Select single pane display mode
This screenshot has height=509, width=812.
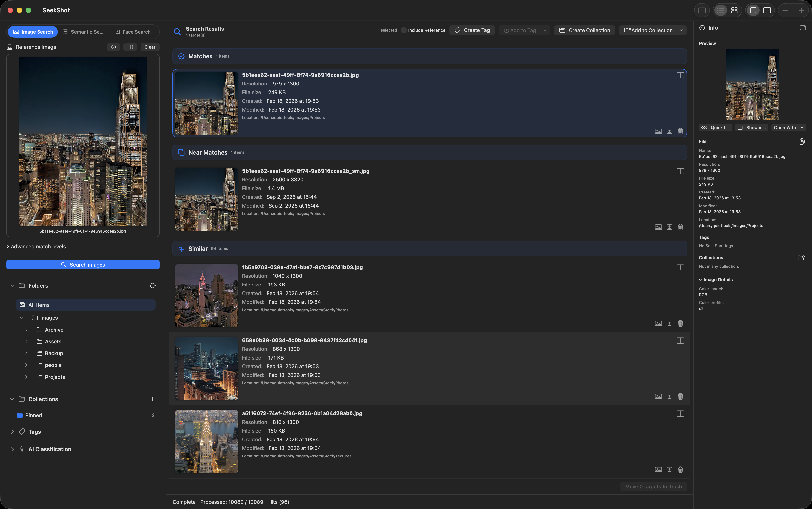click(753, 10)
